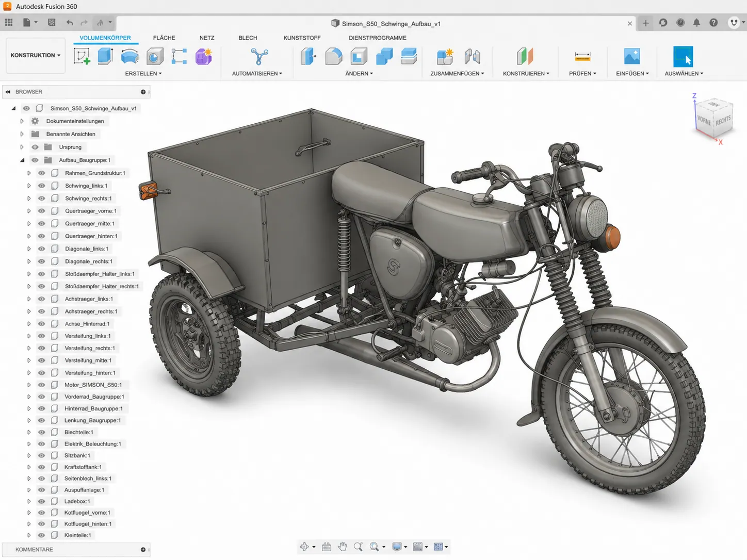Open the Konstruktion workspace dropdown
The width and height of the screenshot is (747, 560).
36,55
